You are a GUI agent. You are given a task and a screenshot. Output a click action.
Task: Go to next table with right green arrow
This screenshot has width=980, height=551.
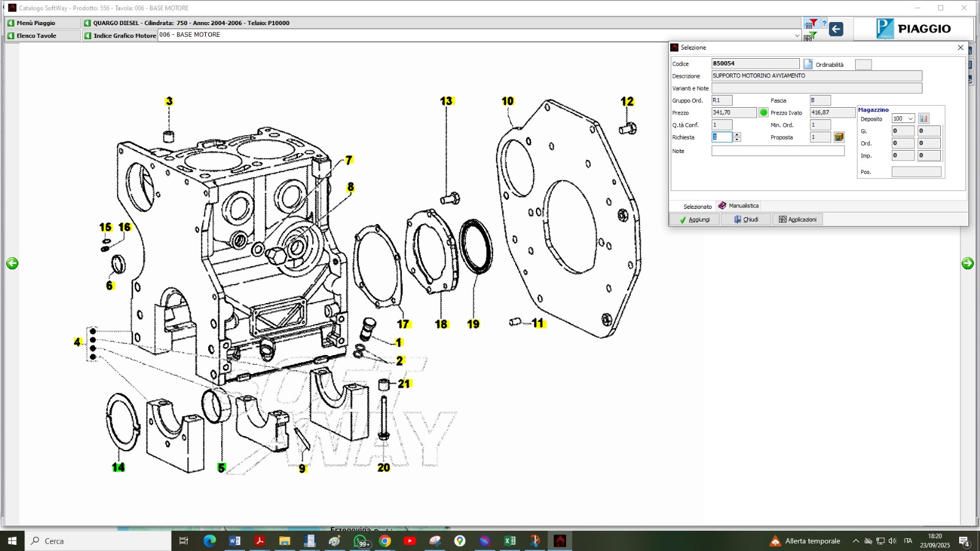[x=968, y=263]
